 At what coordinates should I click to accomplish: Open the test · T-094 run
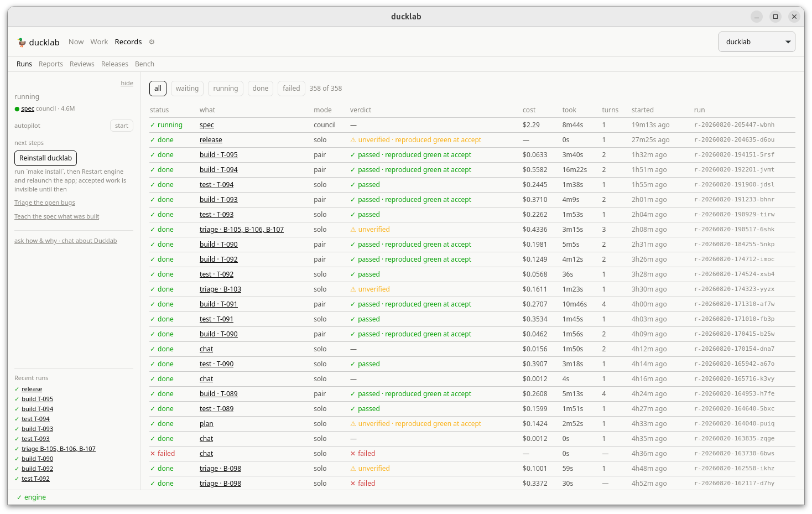coord(217,185)
